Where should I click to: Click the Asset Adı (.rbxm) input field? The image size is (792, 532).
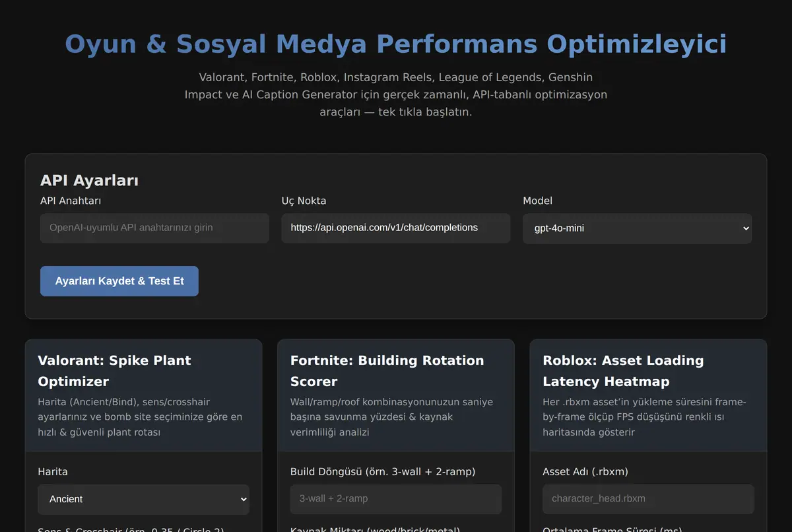(648, 499)
